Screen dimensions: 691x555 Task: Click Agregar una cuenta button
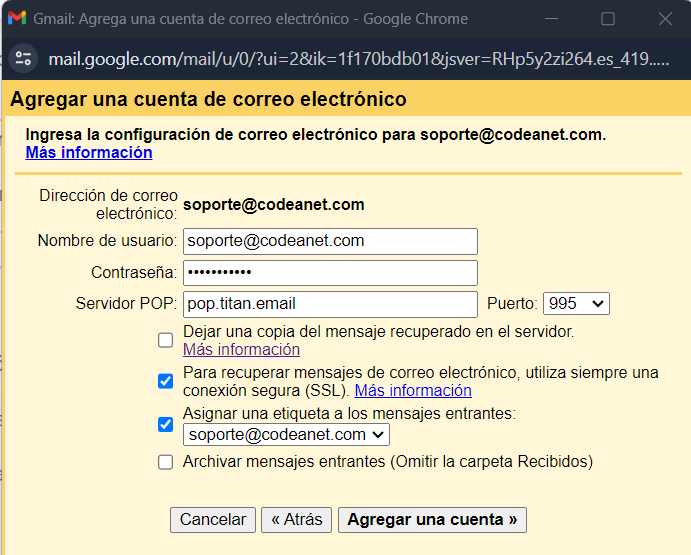pyautogui.click(x=432, y=520)
